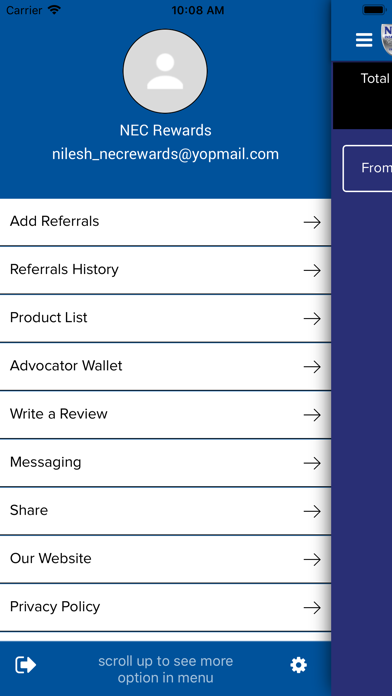This screenshot has width=392, height=696.
Task: Click arrow icon beside Product List
Action: click(312, 319)
